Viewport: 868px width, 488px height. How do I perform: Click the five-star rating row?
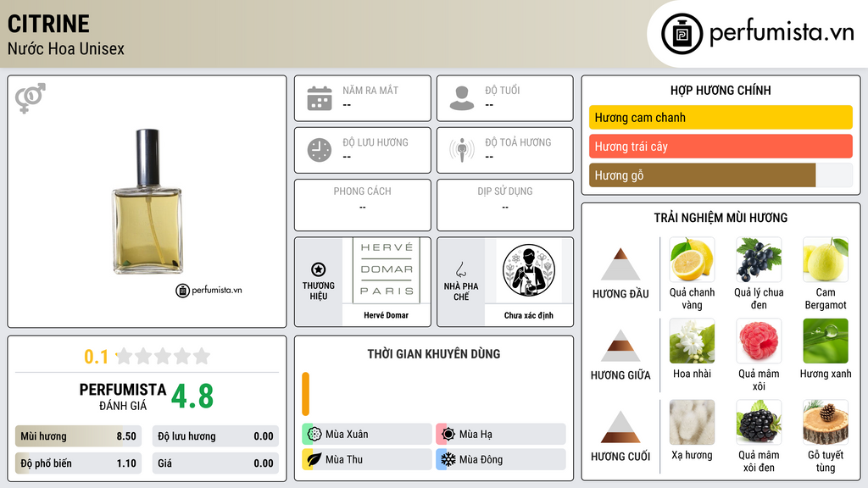(x=163, y=356)
